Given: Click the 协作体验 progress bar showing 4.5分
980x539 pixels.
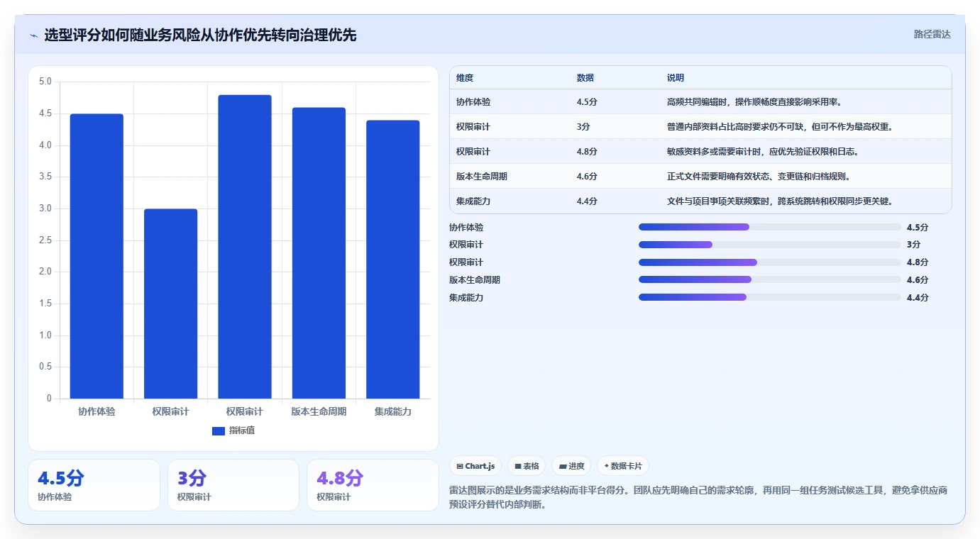Looking at the screenshot, I should tap(770, 227).
